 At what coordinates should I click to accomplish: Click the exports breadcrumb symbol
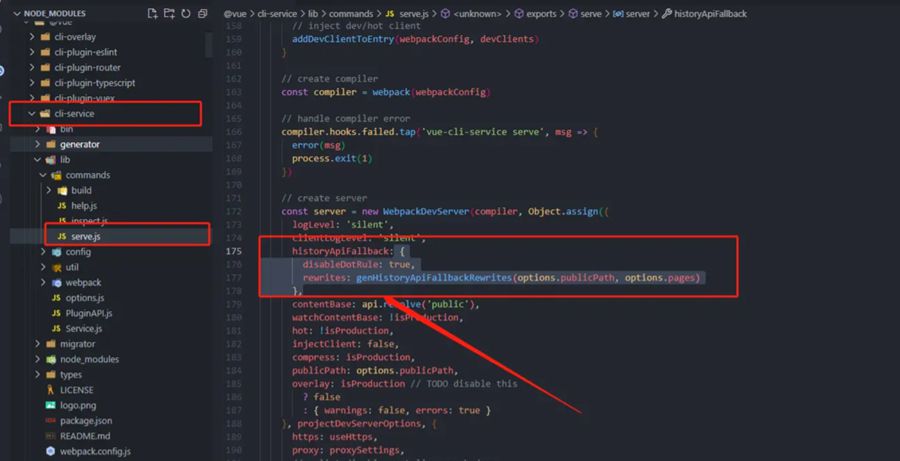point(541,14)
